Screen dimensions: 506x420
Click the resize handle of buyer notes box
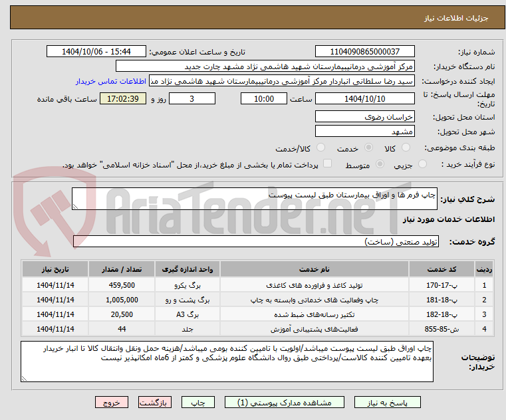click(x=24, y=378)
